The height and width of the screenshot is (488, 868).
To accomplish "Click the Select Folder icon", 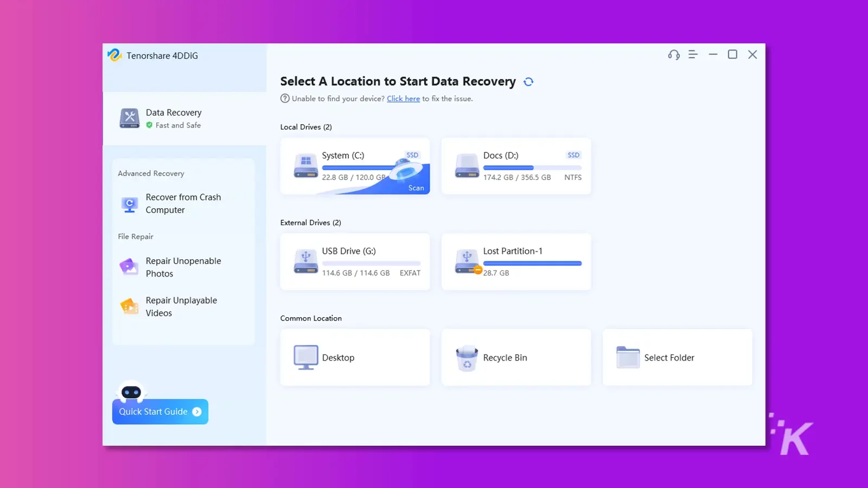I will pos(628,357).
